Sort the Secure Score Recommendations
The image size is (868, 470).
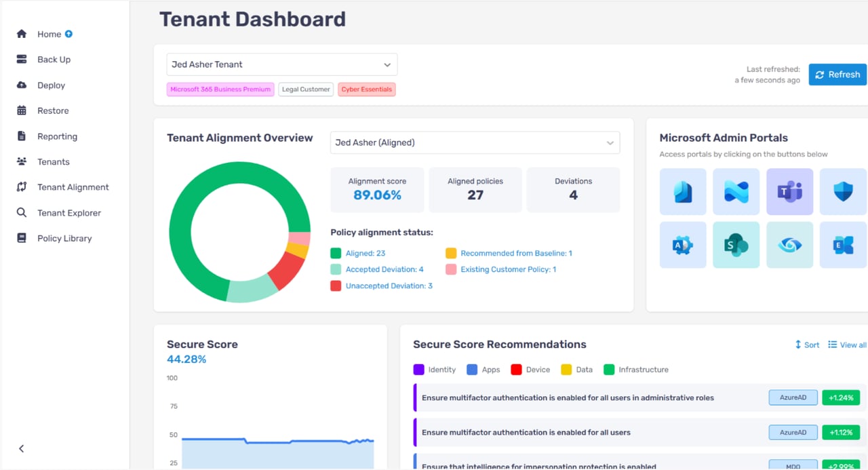coord(807,345)
